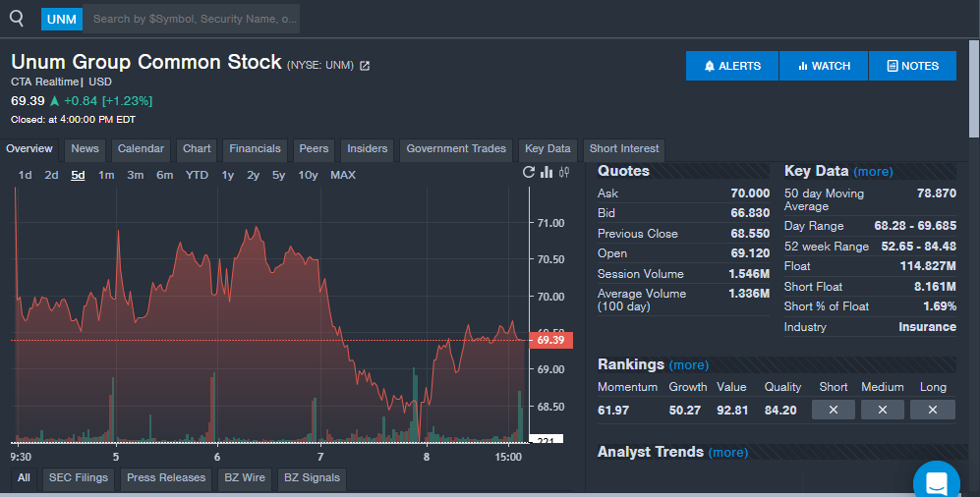Toggle the Medium ranking X indicator
This screenshot has width=980, height=497.
click(883, 410)
